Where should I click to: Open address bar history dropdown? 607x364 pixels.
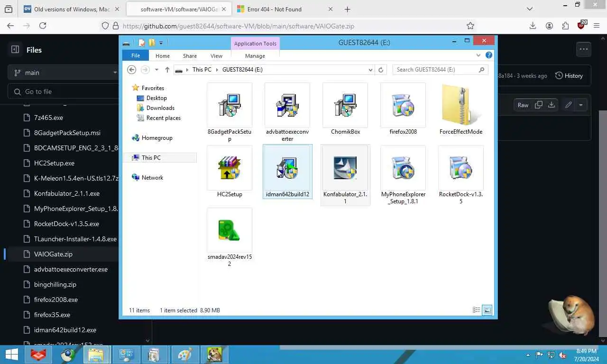click(x=371, y=70)
